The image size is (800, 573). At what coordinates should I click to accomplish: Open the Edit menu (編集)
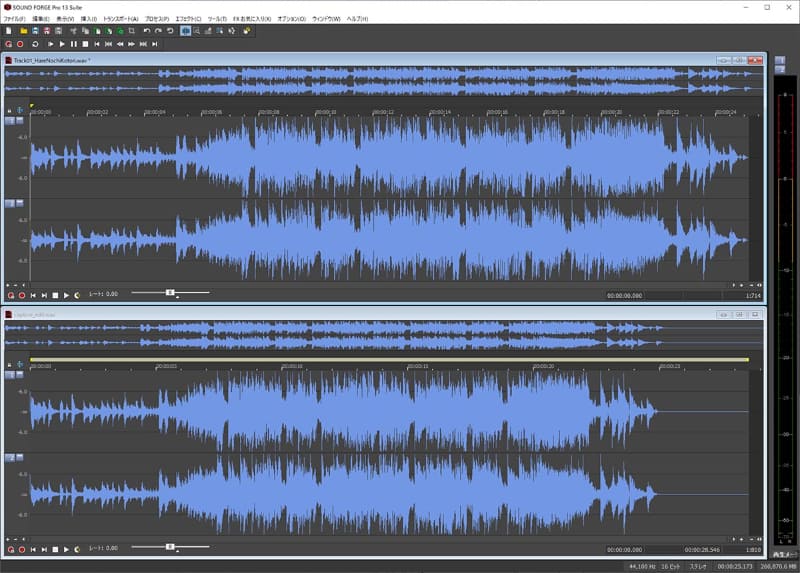coord(41,19)
